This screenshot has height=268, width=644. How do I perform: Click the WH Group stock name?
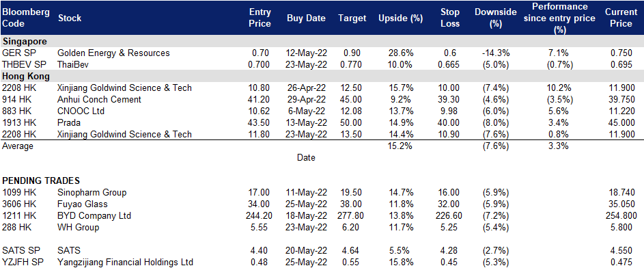coord(79,227)
